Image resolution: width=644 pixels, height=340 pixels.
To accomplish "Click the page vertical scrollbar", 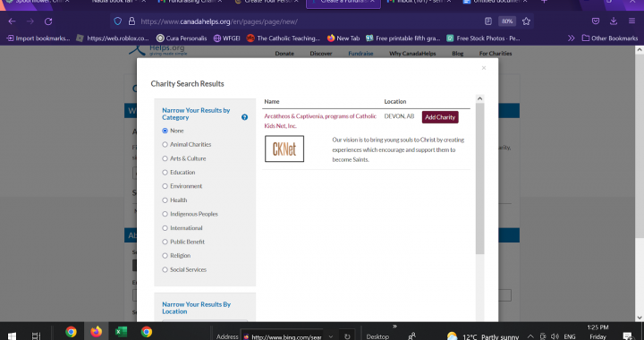I will [640, 145].
